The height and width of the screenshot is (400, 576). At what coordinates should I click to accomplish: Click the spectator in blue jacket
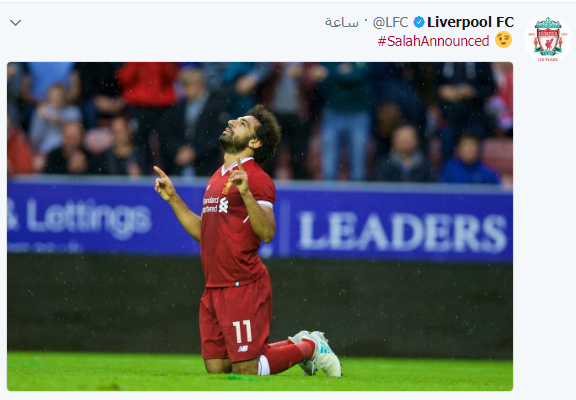pos(469,160)
